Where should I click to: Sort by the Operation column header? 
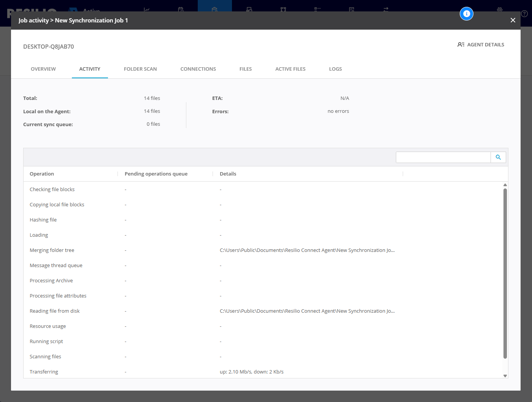(x=42, y=174)
